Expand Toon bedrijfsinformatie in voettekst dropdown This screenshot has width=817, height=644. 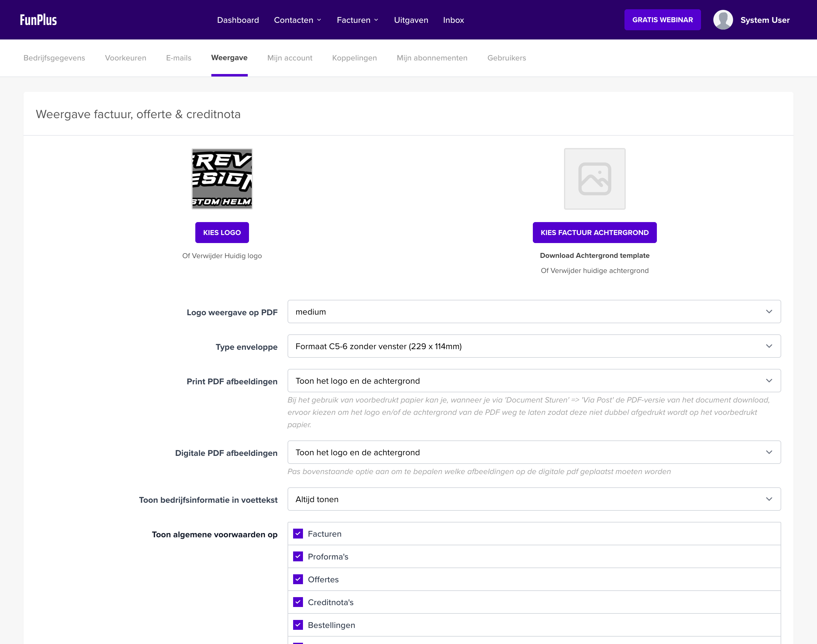click(x=534, y=499)
